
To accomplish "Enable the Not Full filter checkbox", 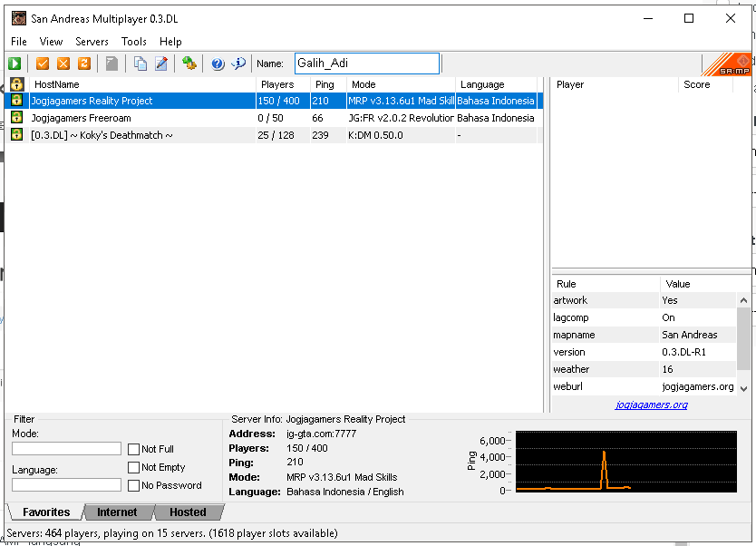I will click(x=133, y=449).
